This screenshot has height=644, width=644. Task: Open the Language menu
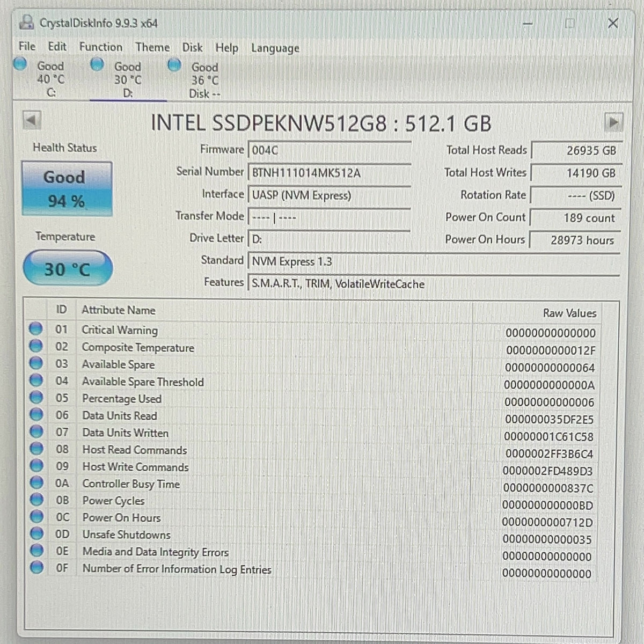tap(275, 48)
